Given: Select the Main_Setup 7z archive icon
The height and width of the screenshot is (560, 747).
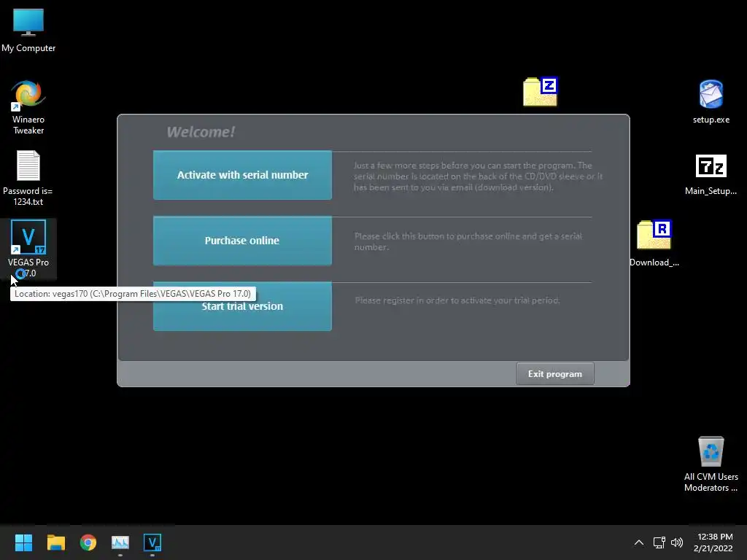Looking at the screenshot, I should [711, 175].
